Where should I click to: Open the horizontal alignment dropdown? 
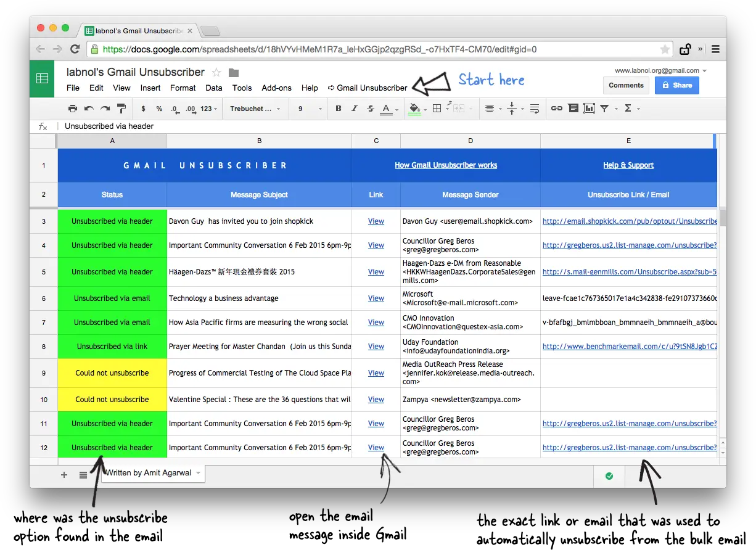(x=491, y=109)
